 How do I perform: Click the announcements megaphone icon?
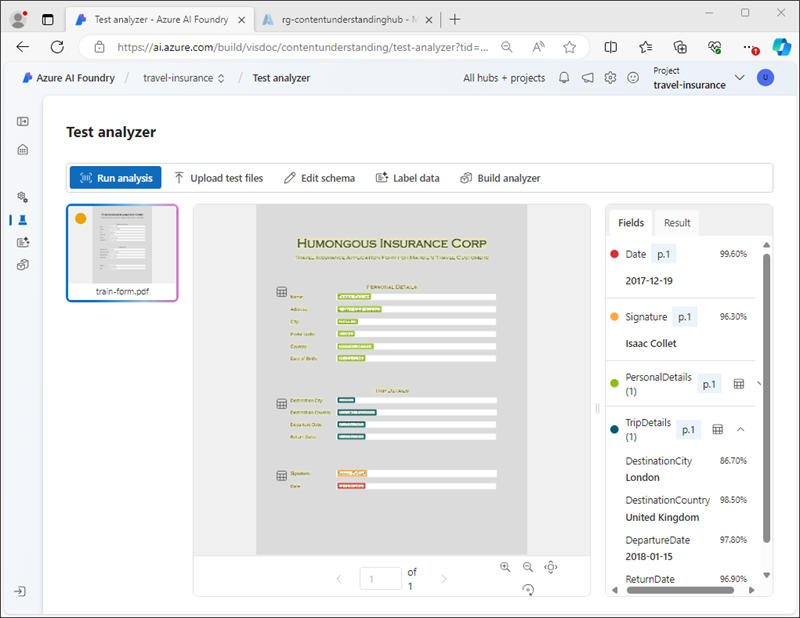coord(587,78)
